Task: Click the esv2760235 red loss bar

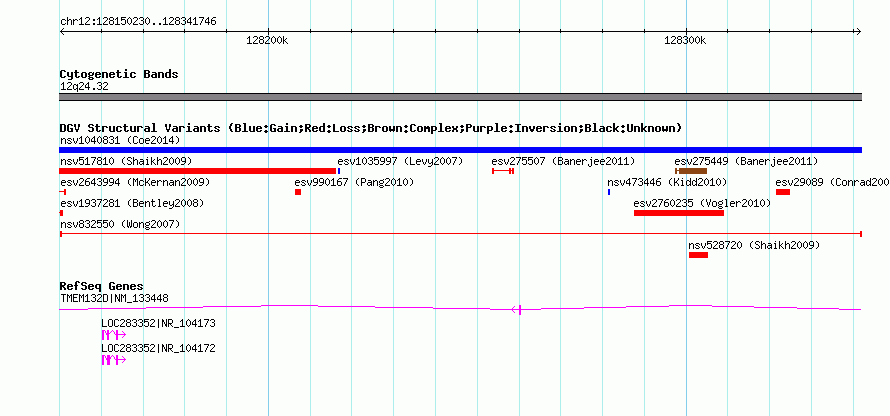Action: (679, 213)
